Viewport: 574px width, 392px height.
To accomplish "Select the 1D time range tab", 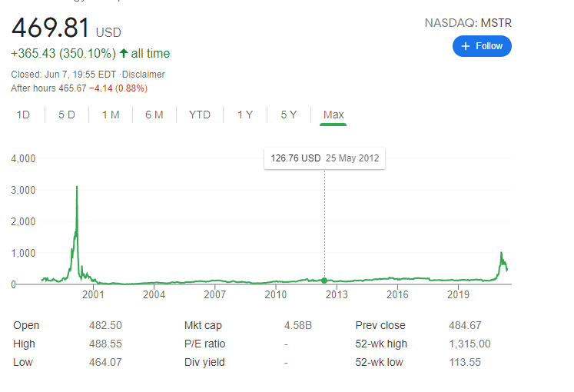I will (x=24, y=115).
